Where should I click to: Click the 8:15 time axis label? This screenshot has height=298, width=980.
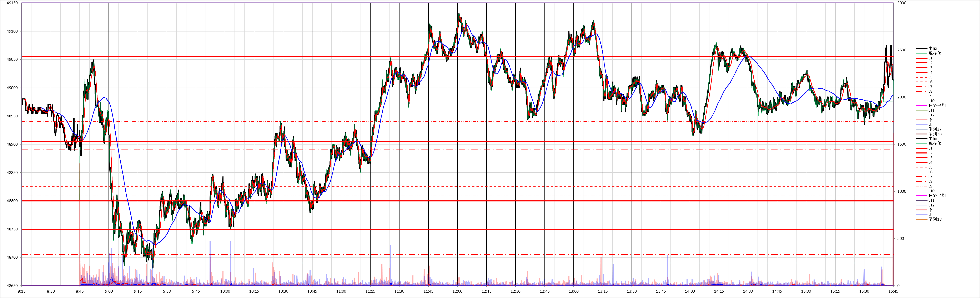pyautogui.click(x=22, y=292)
